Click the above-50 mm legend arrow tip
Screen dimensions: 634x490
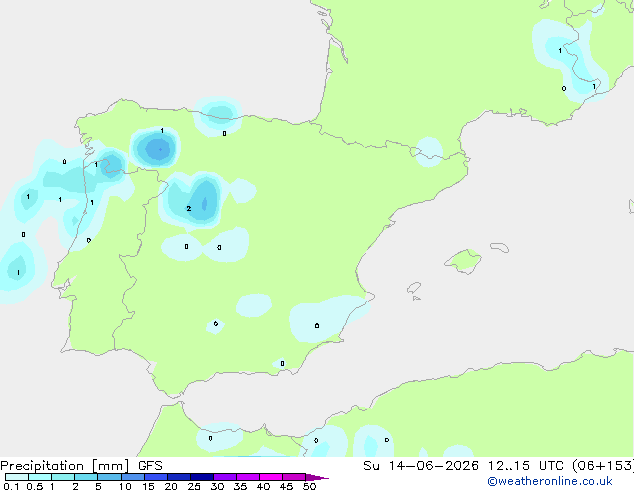coord(317,477)
